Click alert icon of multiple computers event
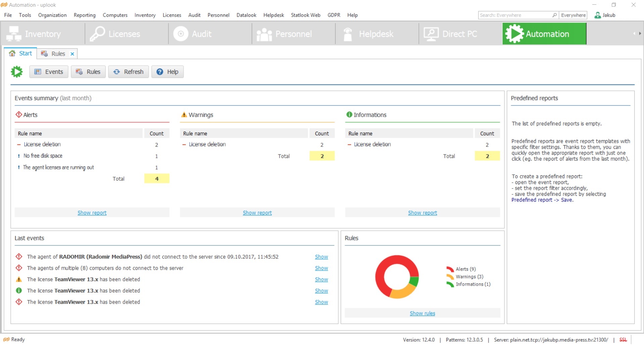 coord(19,268)
